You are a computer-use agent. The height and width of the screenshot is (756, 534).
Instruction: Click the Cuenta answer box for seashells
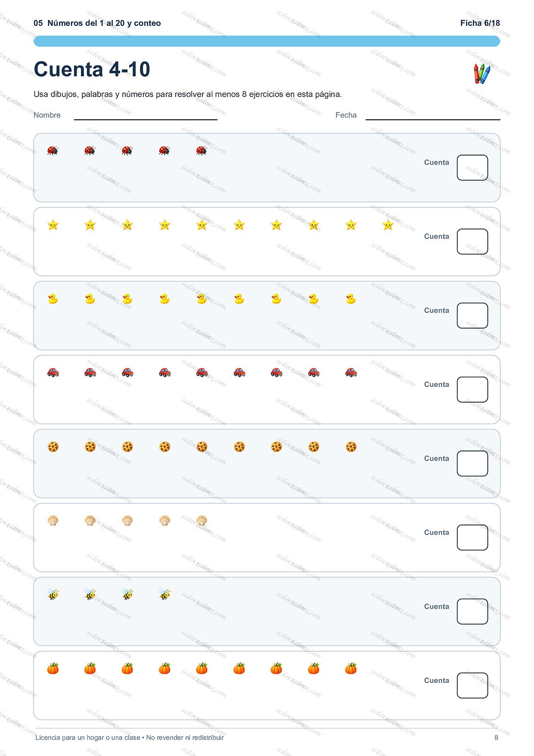472,537
